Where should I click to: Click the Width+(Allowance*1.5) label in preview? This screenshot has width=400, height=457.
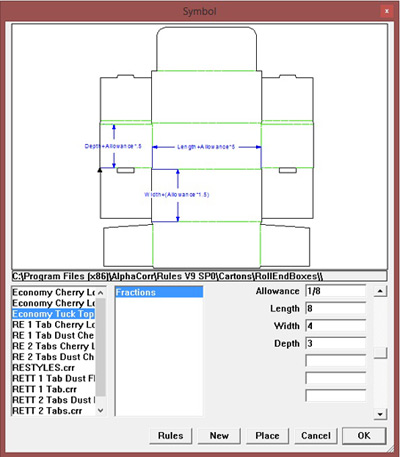coord(177,195)
